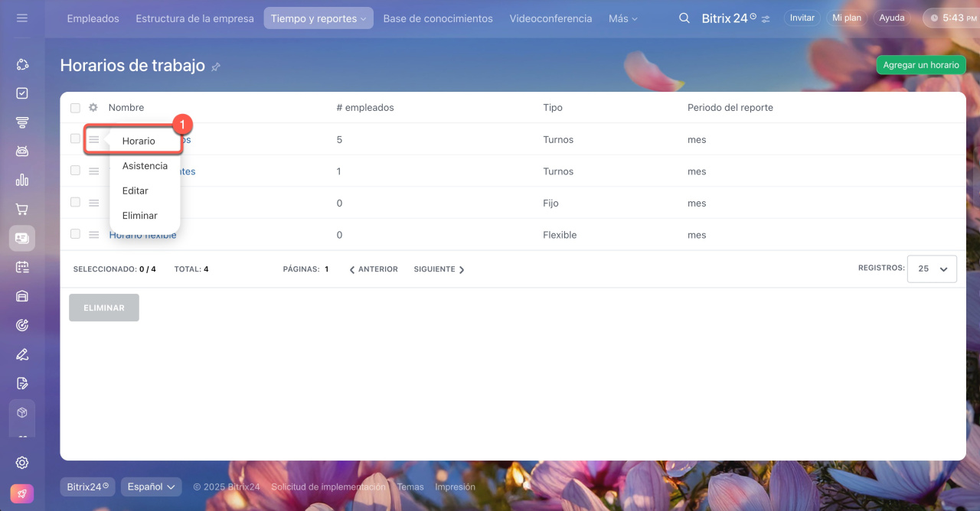This screenshot has width=980, height=511.
Task: Select the checkbox of the Fijo schedule row
Action: coord(75,203)
